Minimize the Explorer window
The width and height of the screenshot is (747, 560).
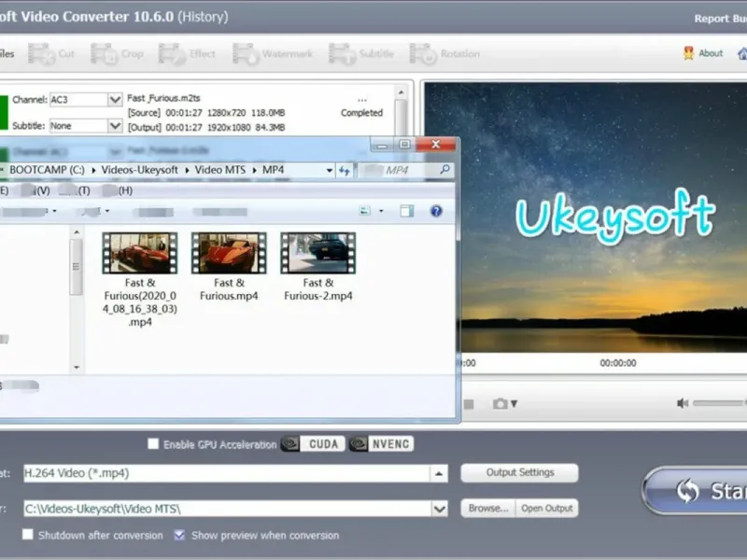tap(382, 145)
